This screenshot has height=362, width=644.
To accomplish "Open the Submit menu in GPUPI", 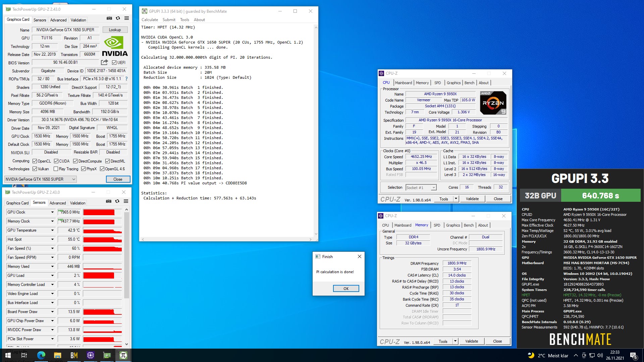I will (x=169, y=20).
